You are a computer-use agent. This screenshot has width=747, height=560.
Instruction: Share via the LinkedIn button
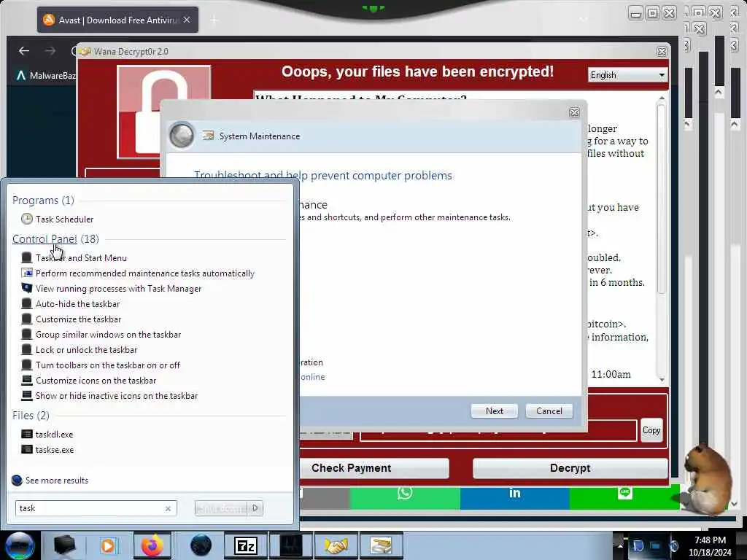[x=514, y=493]
